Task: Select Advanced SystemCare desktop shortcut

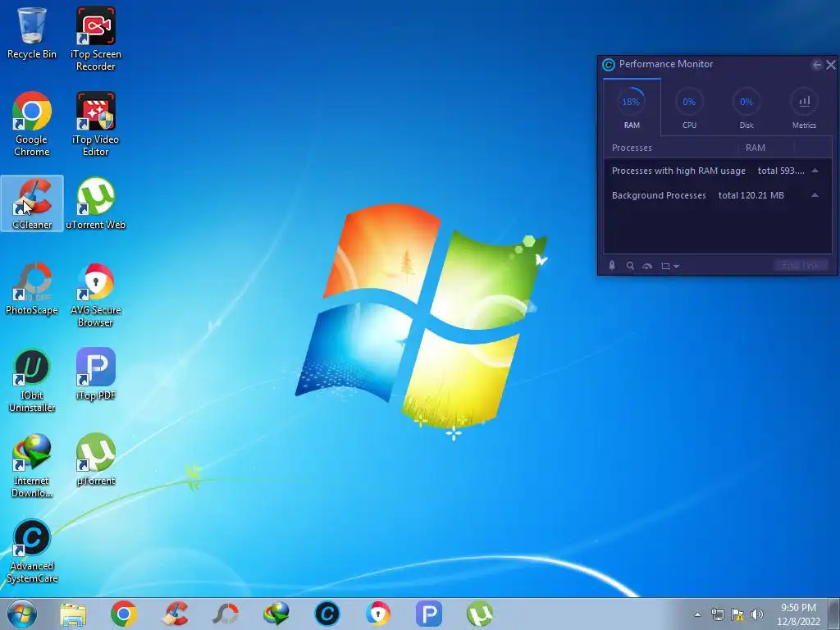Action: click(32, 550)
